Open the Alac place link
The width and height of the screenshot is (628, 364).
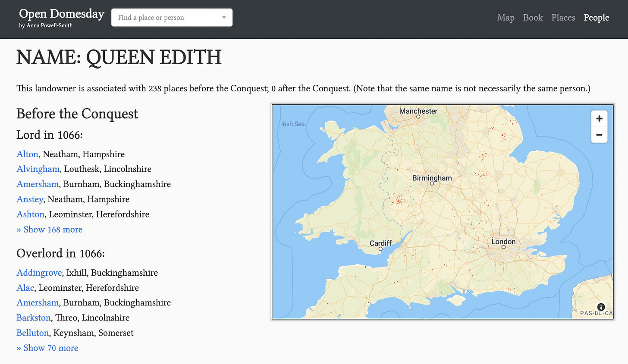click(x=25, y=288)
